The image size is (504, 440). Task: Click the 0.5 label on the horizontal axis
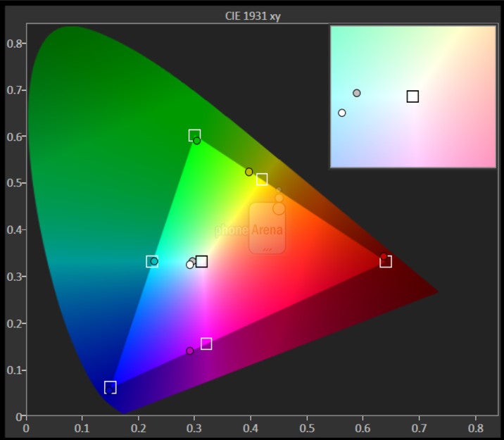pos(307,427)
